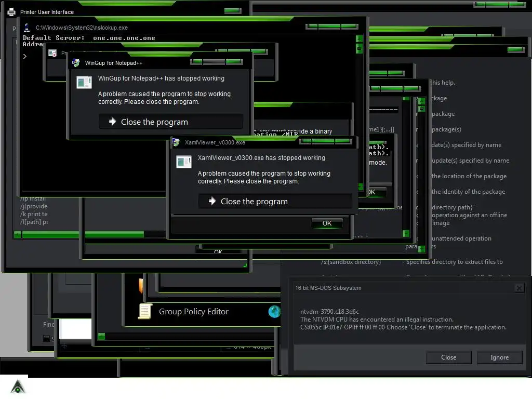532x399 pixels.
Task: Click the rightmost caption button of XamlViewer window
Action: click(343, 141)
